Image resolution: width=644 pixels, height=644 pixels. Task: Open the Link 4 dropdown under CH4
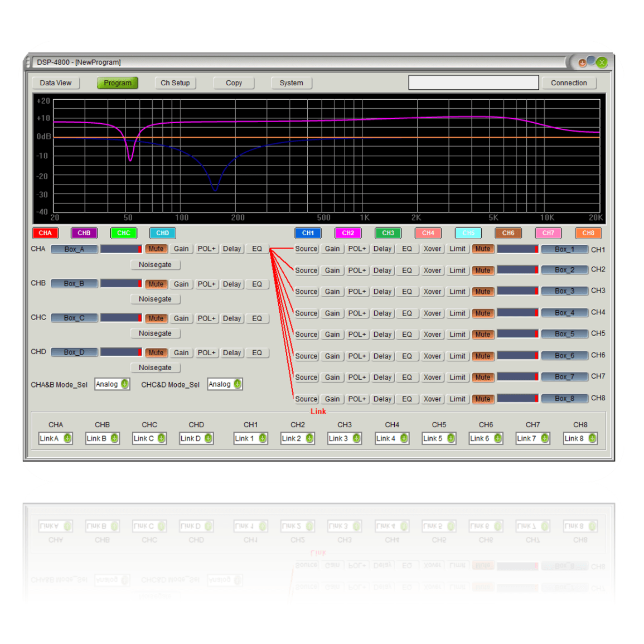pos(392,438)
